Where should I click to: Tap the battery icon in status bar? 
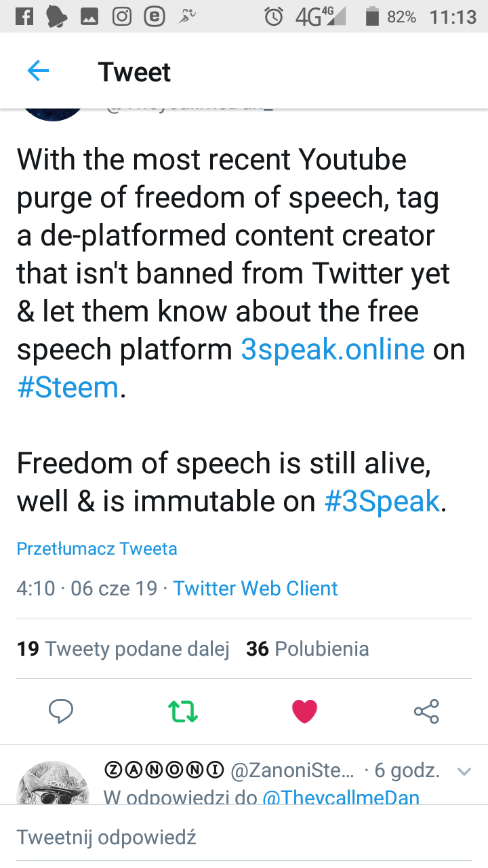click(x=371, y=17)
